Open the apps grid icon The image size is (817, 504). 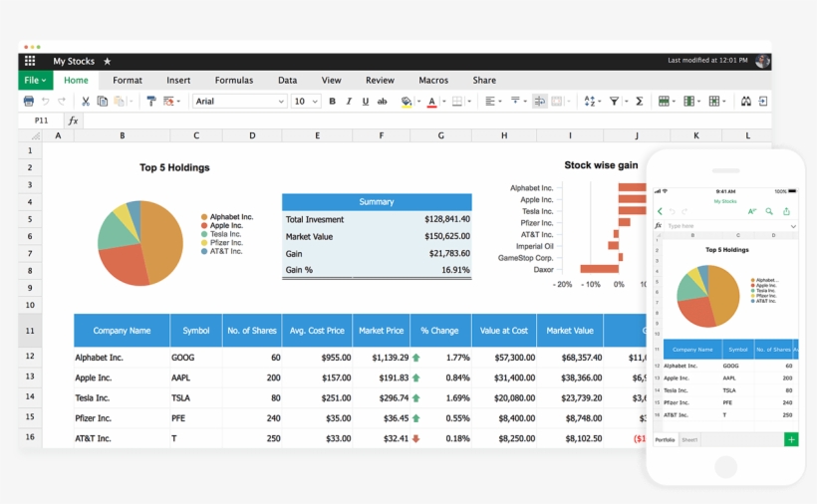(x=30, y=61)
